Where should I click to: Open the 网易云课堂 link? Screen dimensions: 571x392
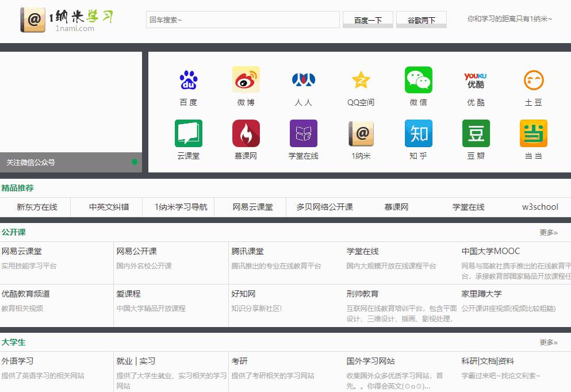tap(23, 251)
